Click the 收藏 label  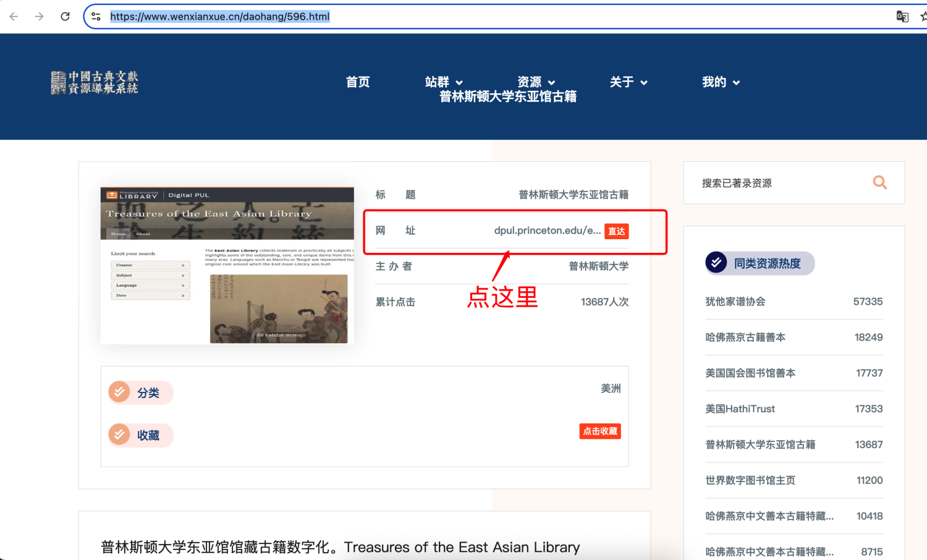tap(148, 435)
